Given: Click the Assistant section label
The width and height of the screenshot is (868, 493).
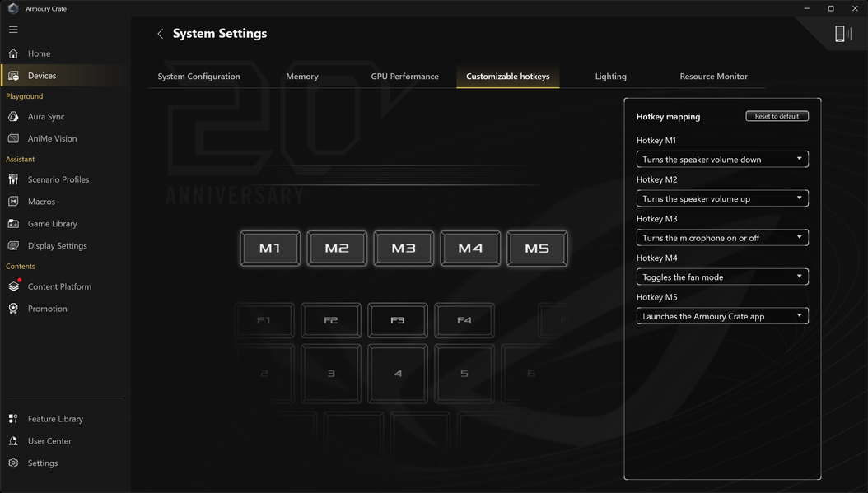Looking at the screenshot, I should point(21,160).
